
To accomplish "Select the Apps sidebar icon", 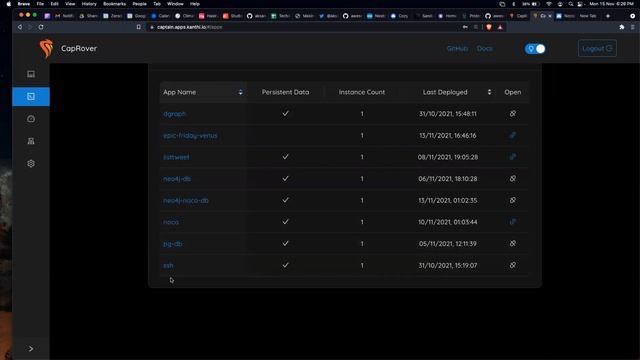I will point(31,96).
